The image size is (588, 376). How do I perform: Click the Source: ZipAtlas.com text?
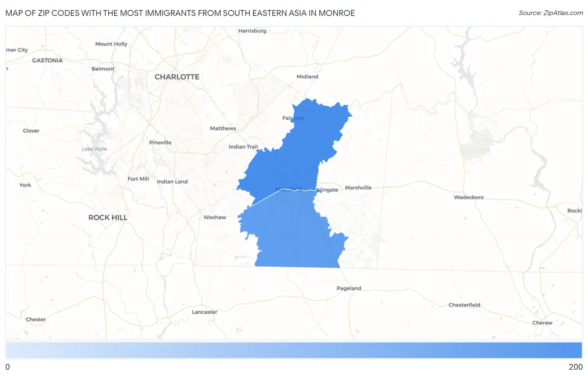click(x=551, y=13)
